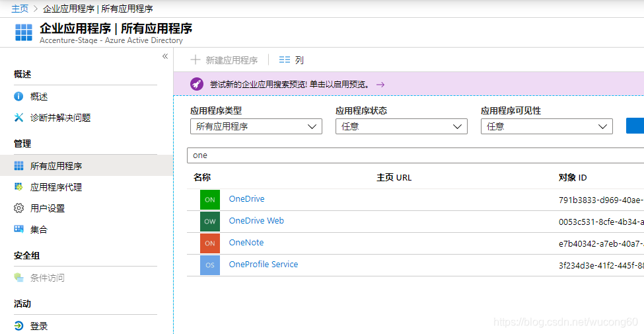Click the blue info icon beside 概述

(18, 97)
